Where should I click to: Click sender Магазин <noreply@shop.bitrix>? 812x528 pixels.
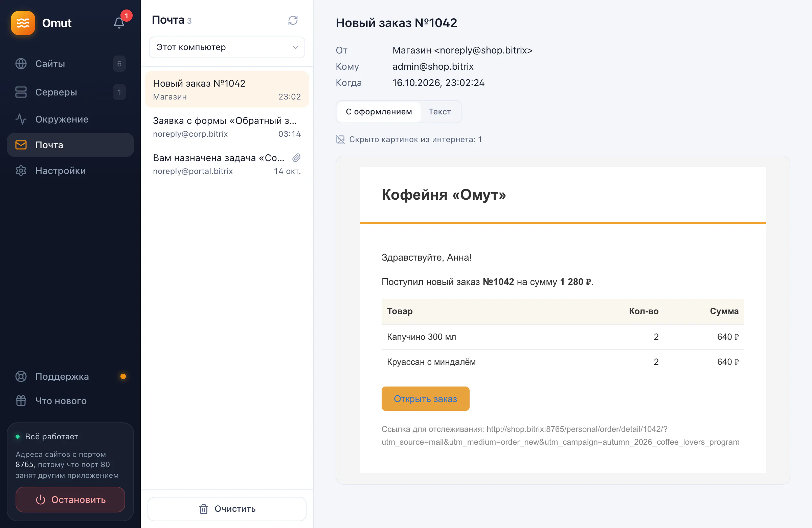coord(462,50)
